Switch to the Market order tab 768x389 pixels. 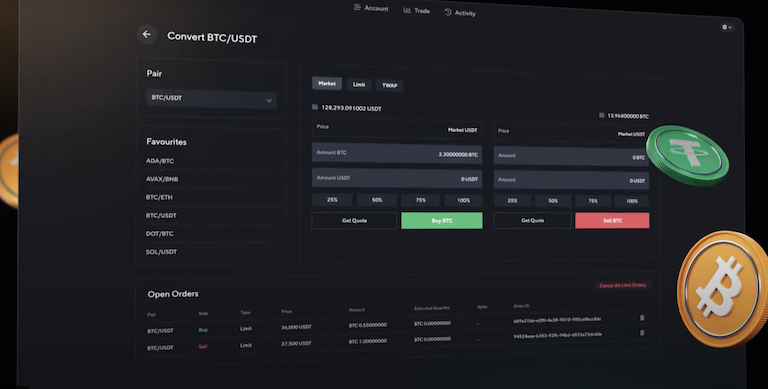point(327,83)
